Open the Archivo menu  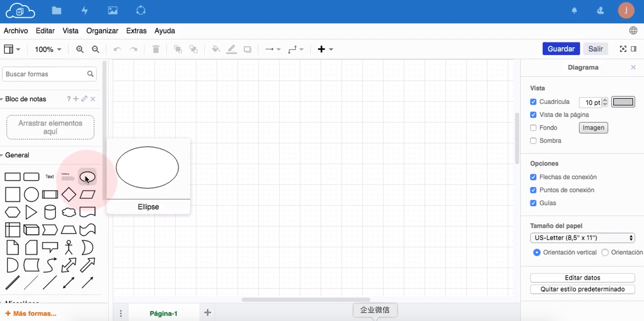(x=16, y=31)
